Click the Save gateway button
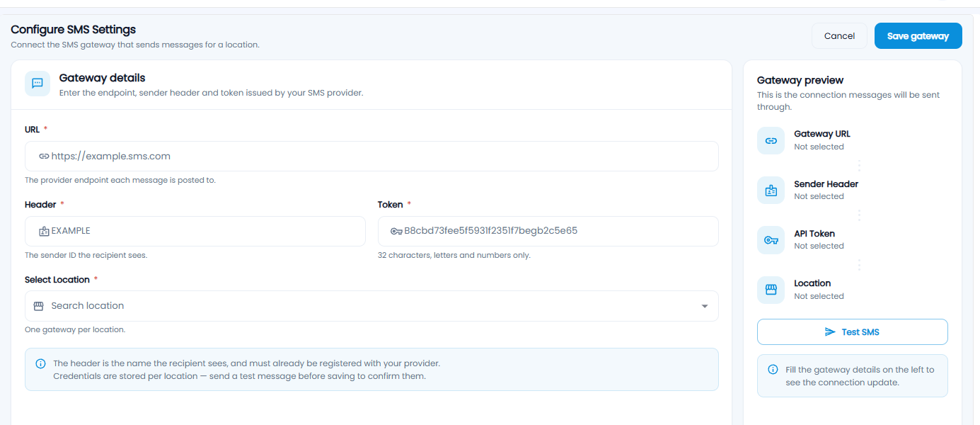The width and height of the screenshot is (980, 425). [918, 36]
